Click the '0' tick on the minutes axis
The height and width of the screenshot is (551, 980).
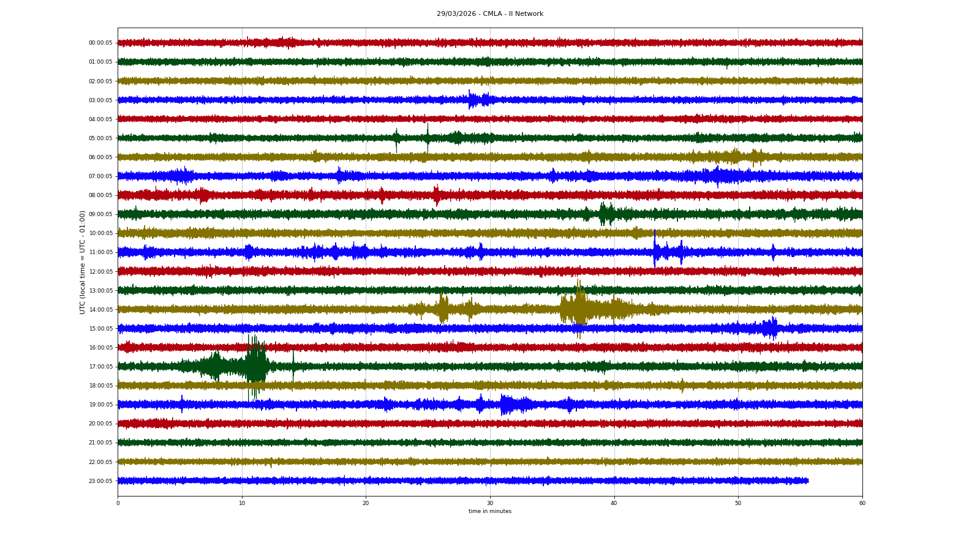118,503
